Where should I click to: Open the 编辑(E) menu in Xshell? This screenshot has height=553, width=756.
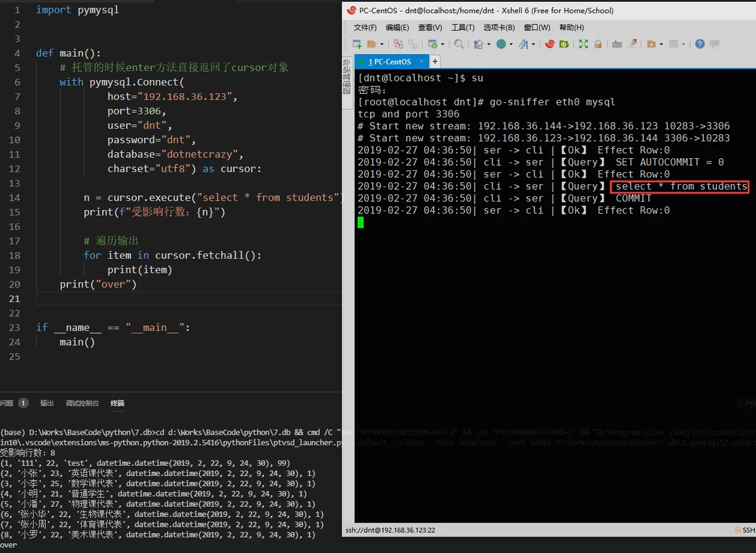pyautogui.click(x=398, y=28)
